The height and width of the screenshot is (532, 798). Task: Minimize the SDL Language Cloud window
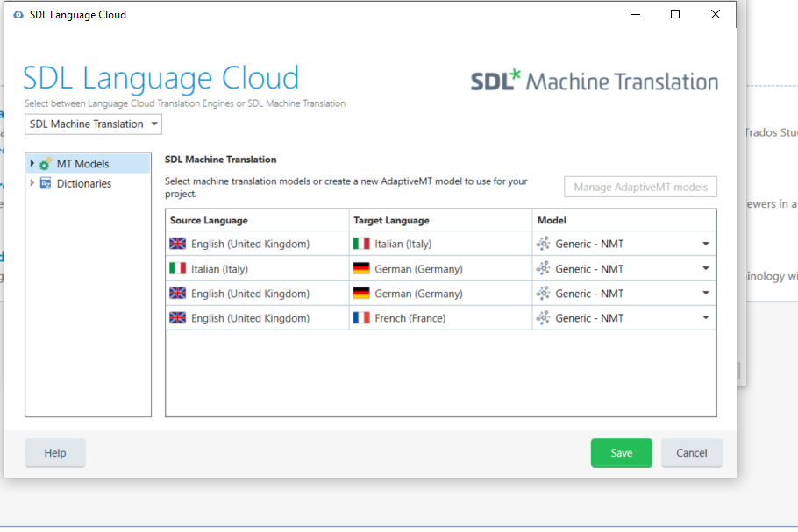click(x=636, y=14)
